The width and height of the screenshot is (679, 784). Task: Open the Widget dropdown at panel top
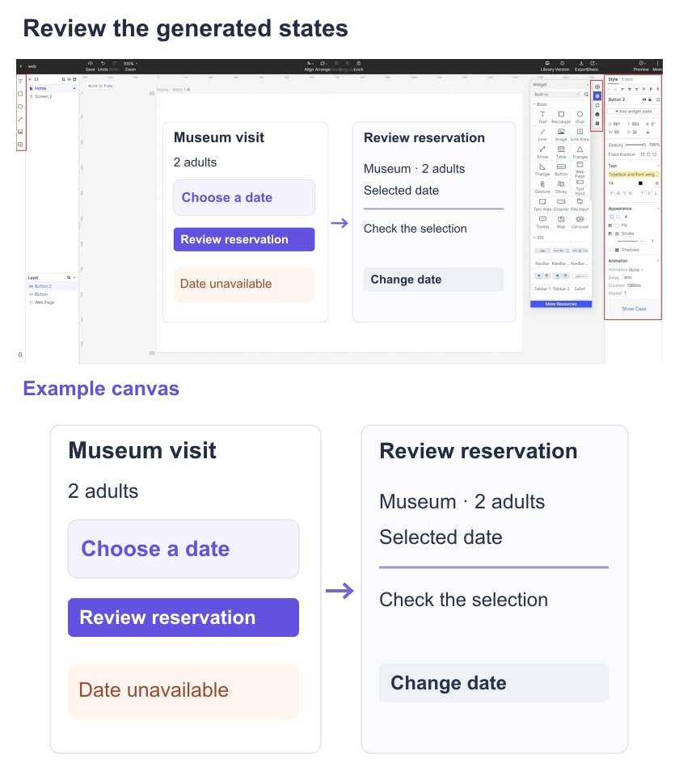(560, 85)
